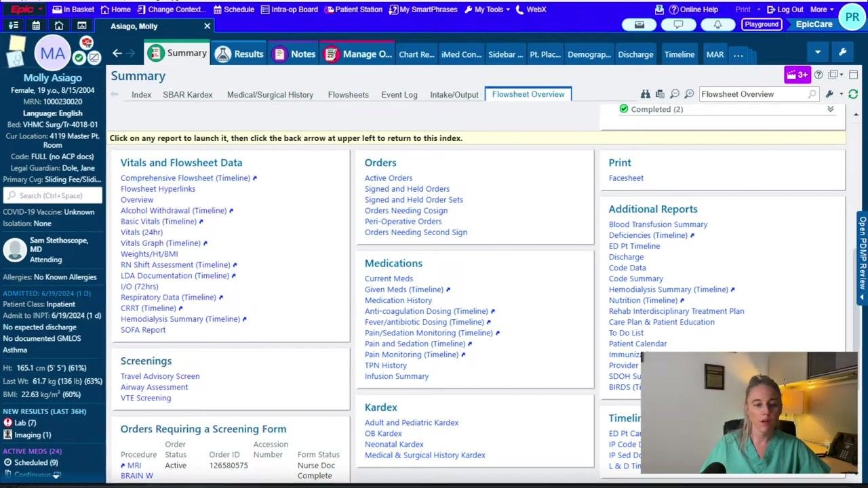868x488 pixels.
Task: Open the patient list icon below Epic logo
Action: 13,26
